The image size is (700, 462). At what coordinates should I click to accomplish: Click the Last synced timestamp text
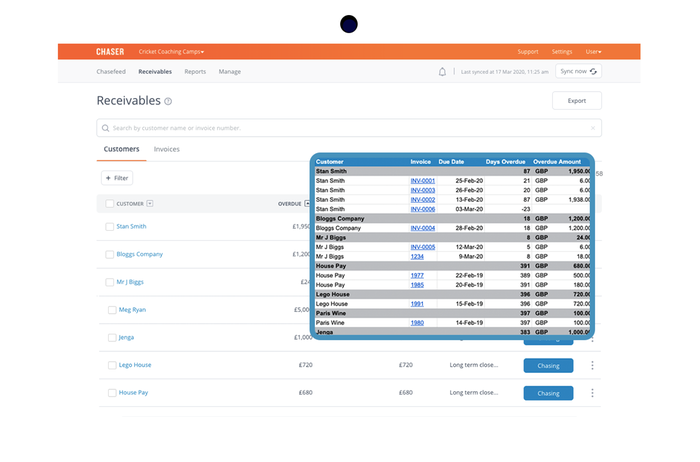pyautogui.click(x=504, y=72)
